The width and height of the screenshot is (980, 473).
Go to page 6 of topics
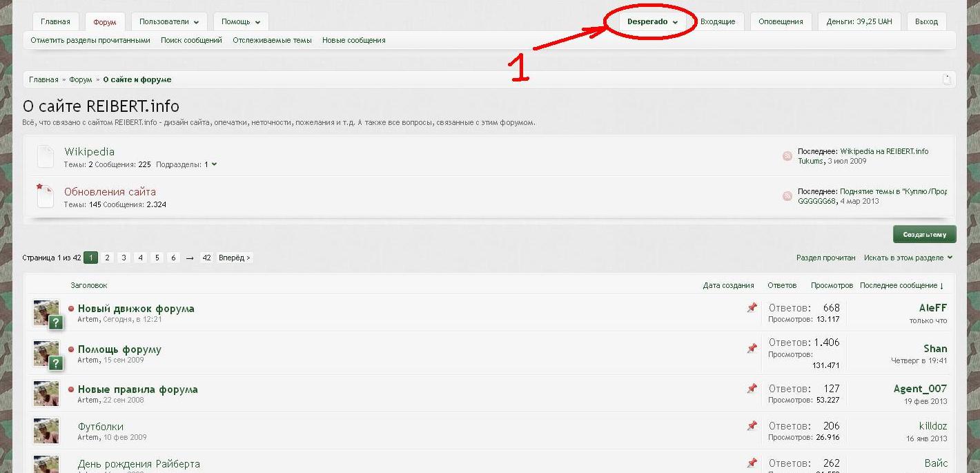(174, 258)
